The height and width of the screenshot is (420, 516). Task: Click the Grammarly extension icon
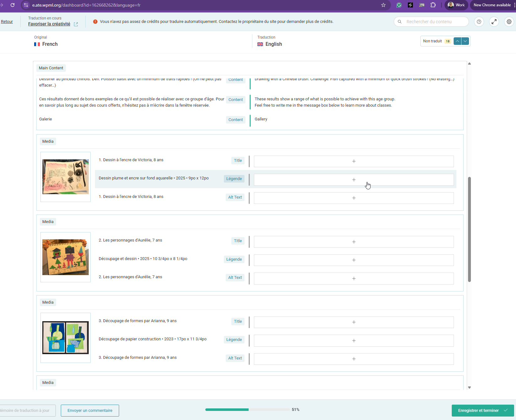coord(399,5)
